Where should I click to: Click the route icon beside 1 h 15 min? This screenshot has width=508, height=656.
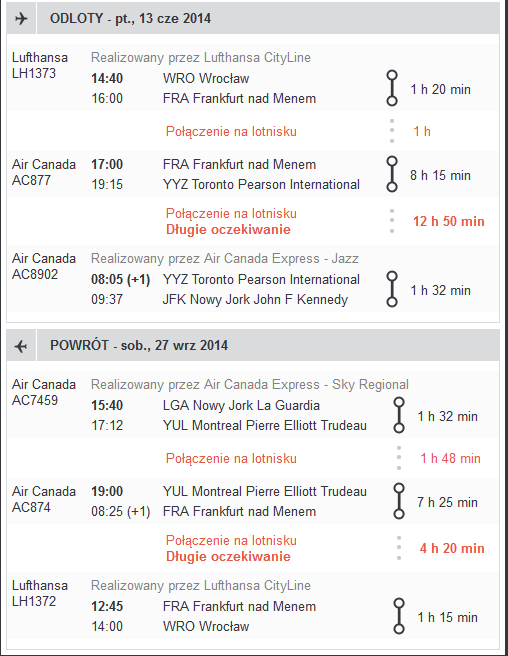point(399,616)
